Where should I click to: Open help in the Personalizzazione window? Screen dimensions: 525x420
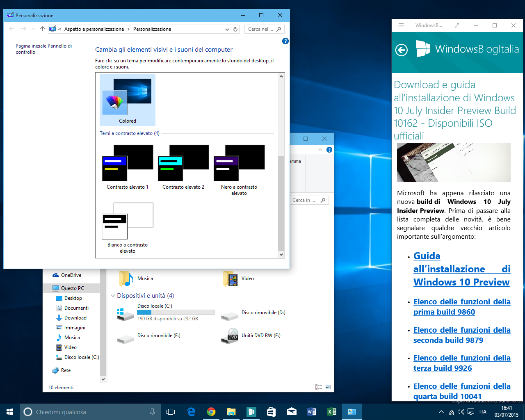click(285, 41)
